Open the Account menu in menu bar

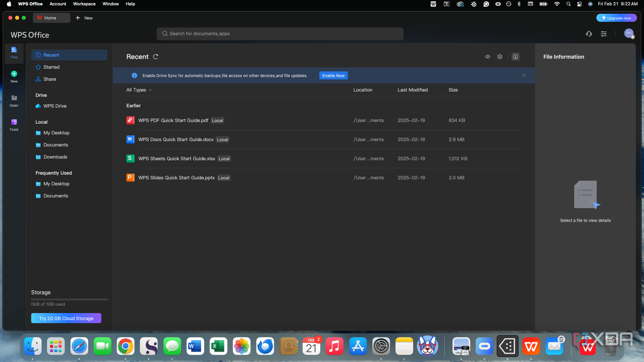coord(58,4)
